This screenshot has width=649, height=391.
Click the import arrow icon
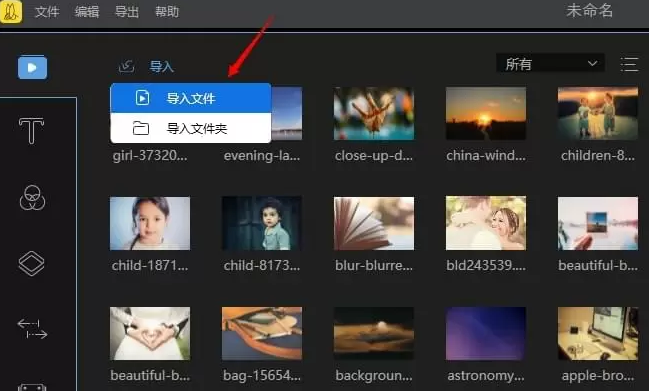(127, 66)
